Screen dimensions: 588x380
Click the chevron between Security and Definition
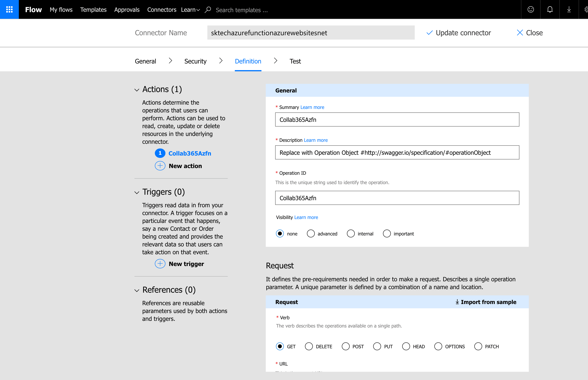pos(221,61)
